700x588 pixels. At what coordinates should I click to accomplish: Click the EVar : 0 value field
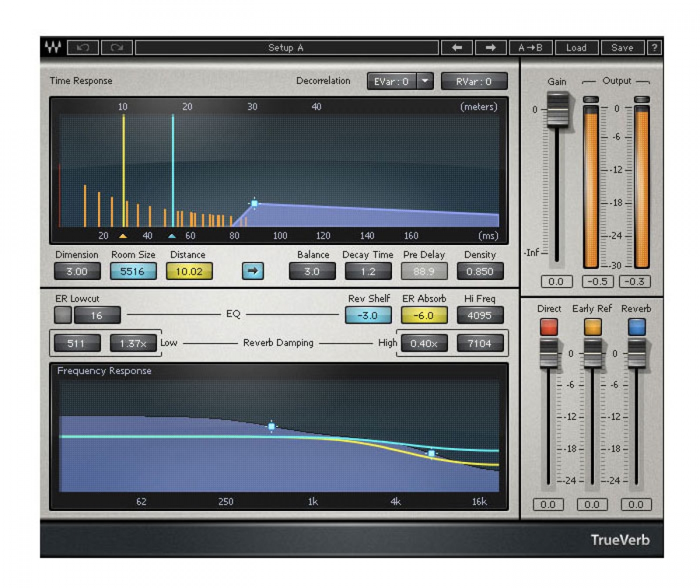392,82
